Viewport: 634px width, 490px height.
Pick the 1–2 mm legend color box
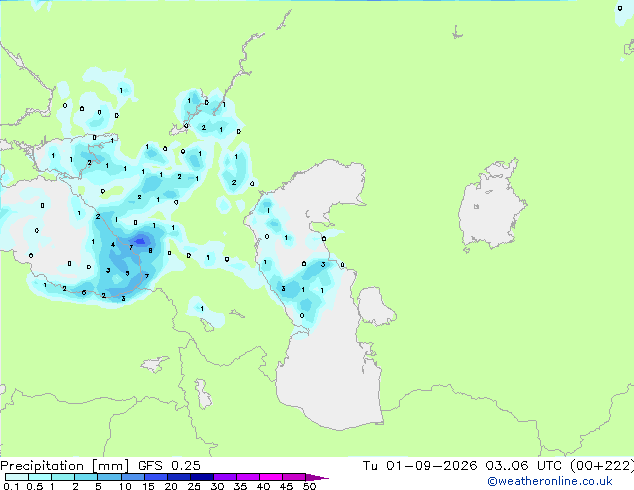pyautogui.click(x=63, y=477)
